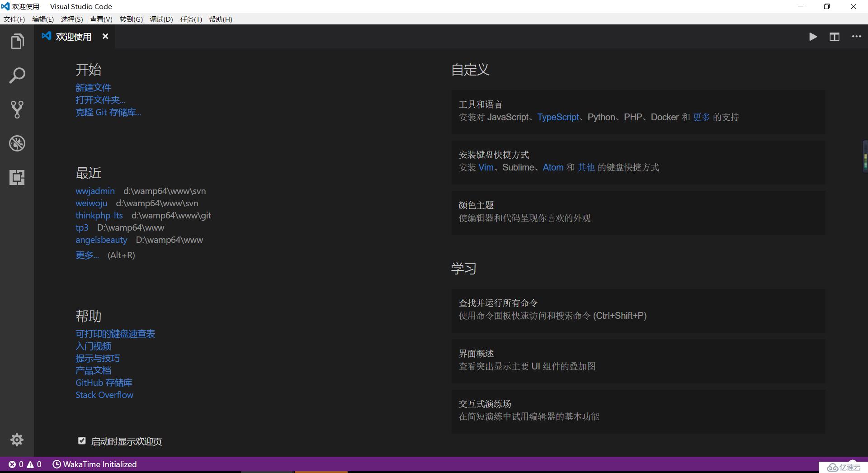This screenshot has height=473, width=868.
Task: Open the 产品文档 help link
Action: [x=93, y=370]
